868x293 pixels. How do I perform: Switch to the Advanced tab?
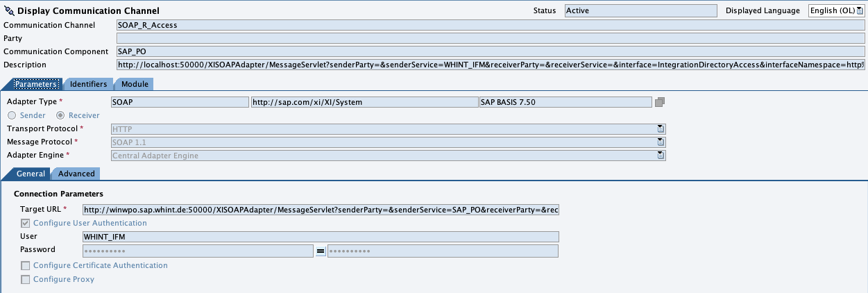(76, 174)
